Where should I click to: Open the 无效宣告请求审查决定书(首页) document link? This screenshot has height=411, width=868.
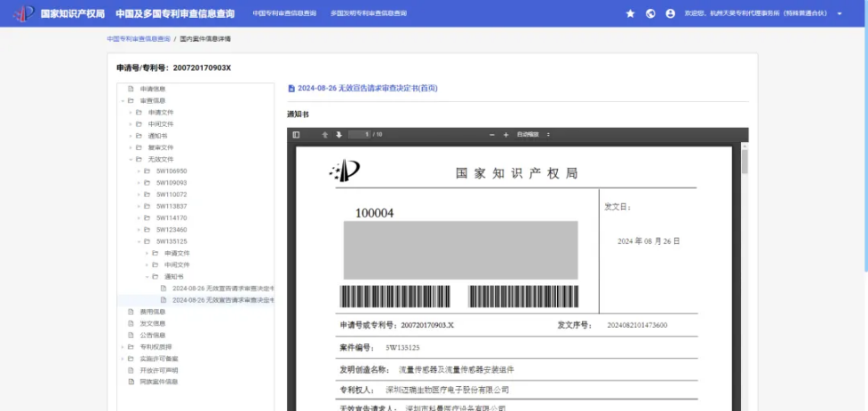(367, 88)
